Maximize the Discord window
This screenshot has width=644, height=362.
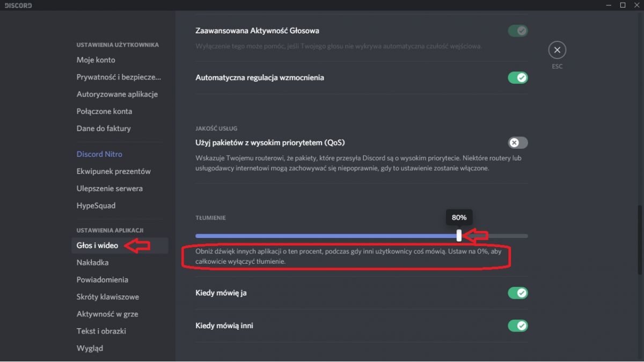pyautogui.click(x=623, y=5)
